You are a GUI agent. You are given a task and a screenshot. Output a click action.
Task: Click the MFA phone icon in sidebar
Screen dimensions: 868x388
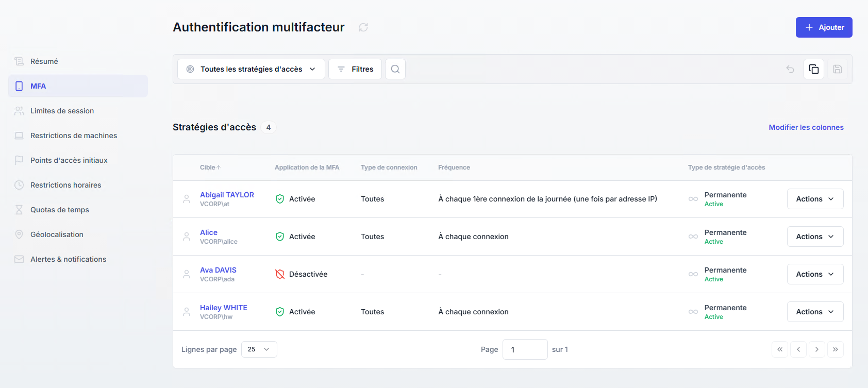[19, 86]
